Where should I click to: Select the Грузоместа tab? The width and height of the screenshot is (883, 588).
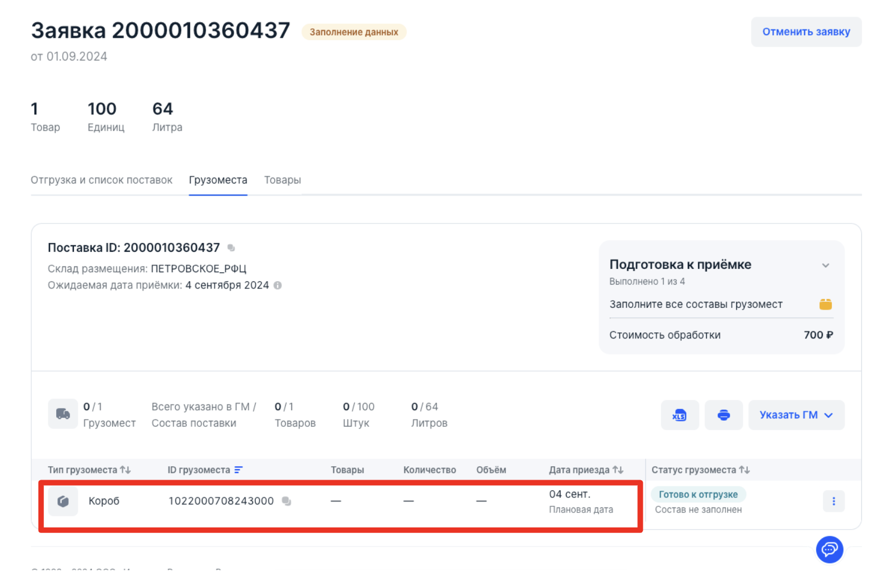coord(218,180)
